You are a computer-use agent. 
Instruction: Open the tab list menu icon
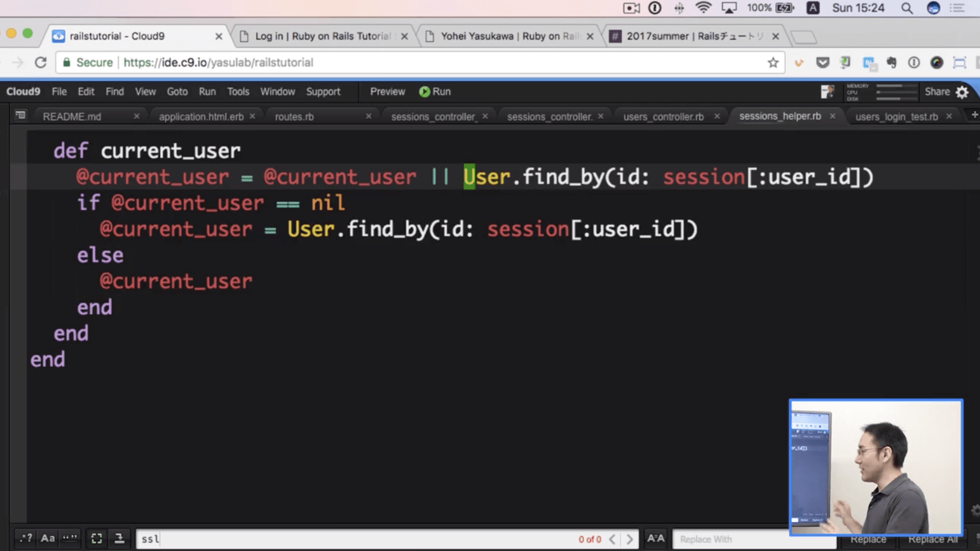pos(20,115)
